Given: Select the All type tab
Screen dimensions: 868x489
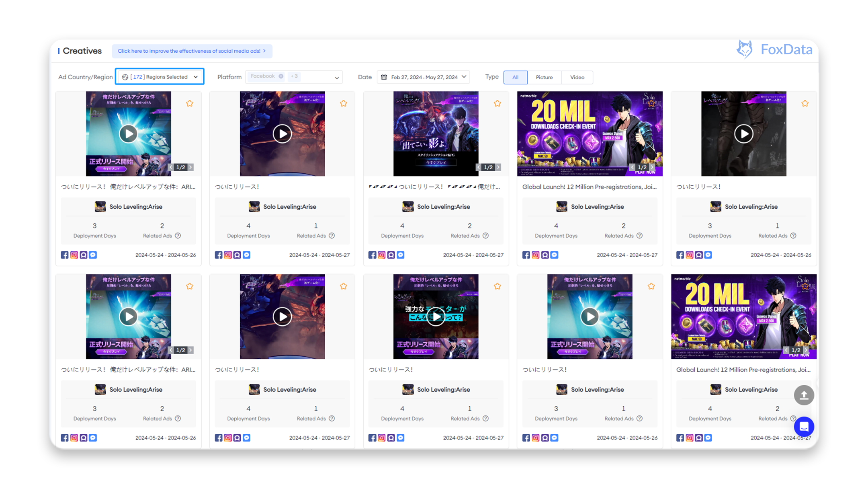Looking at the screenshot, I should (x=515, y=77).
